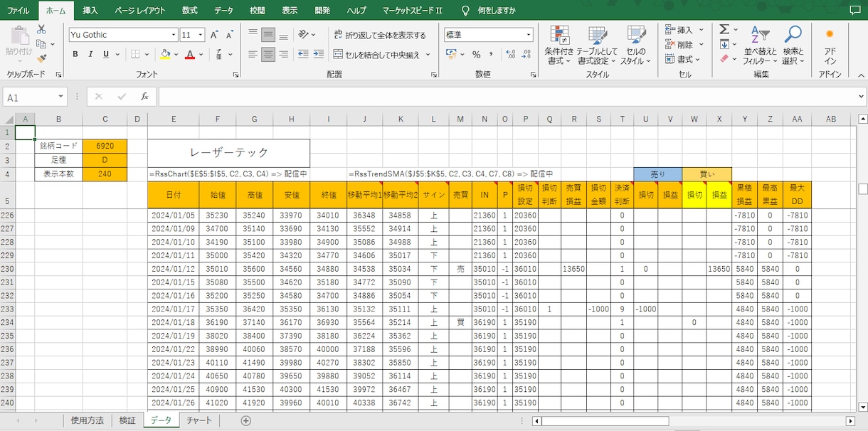Increase font size with large A
868x431 pixels.
(214, 35)
